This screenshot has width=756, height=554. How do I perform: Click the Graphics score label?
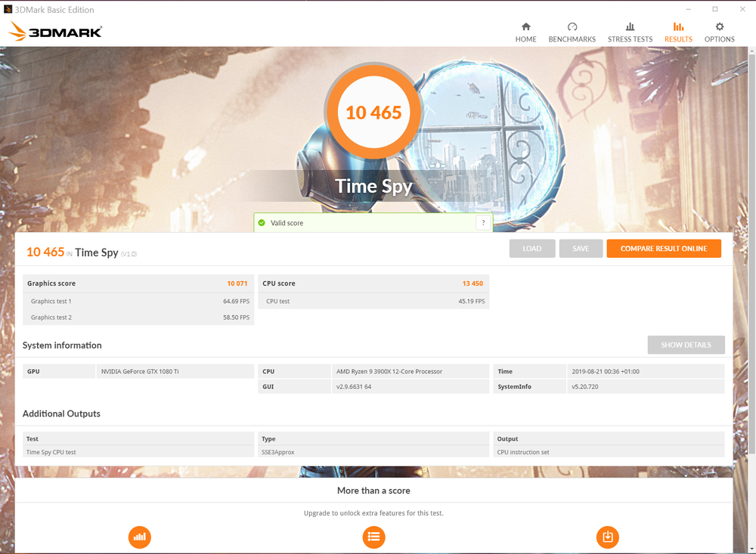tap(51, 283)
